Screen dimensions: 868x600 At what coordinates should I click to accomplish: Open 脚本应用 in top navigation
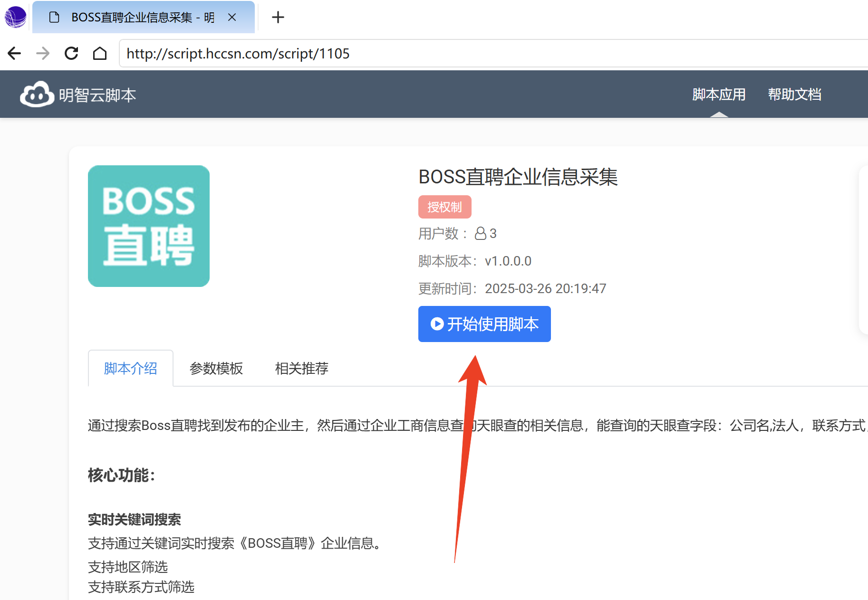(x=719, y=95)
